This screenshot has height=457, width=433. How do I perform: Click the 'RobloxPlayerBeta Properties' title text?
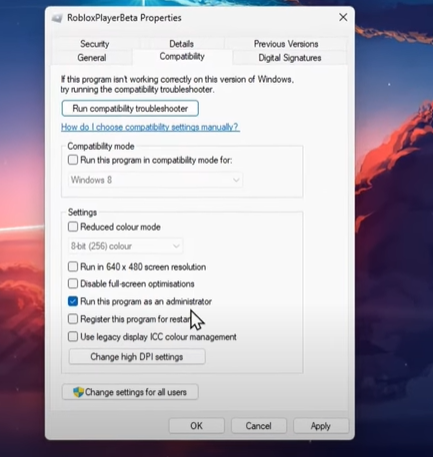tap(124, 18)
